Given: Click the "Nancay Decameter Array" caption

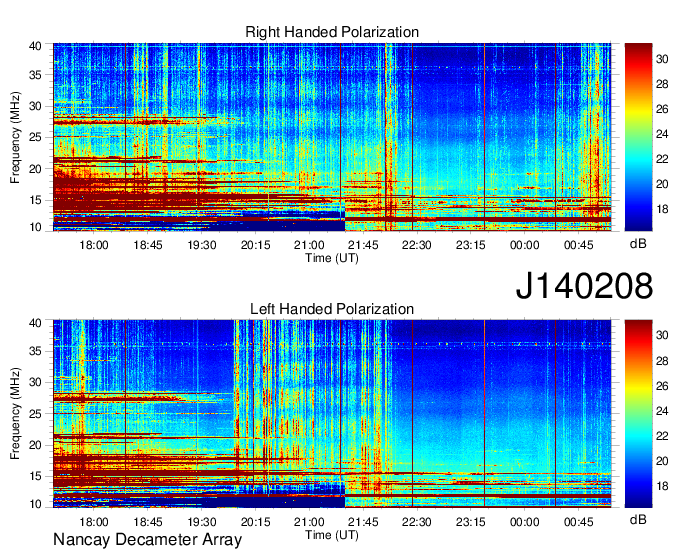Looking at the screenshot, I should [147, 540].
